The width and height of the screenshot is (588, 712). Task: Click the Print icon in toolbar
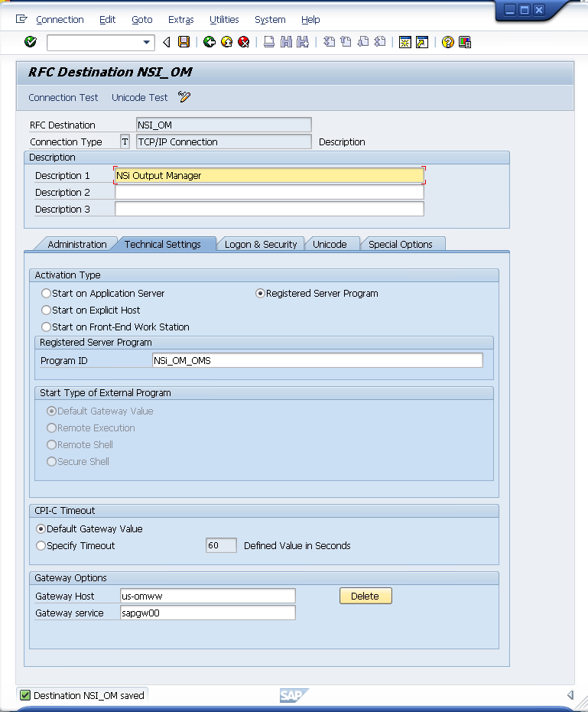click(269, 42)
